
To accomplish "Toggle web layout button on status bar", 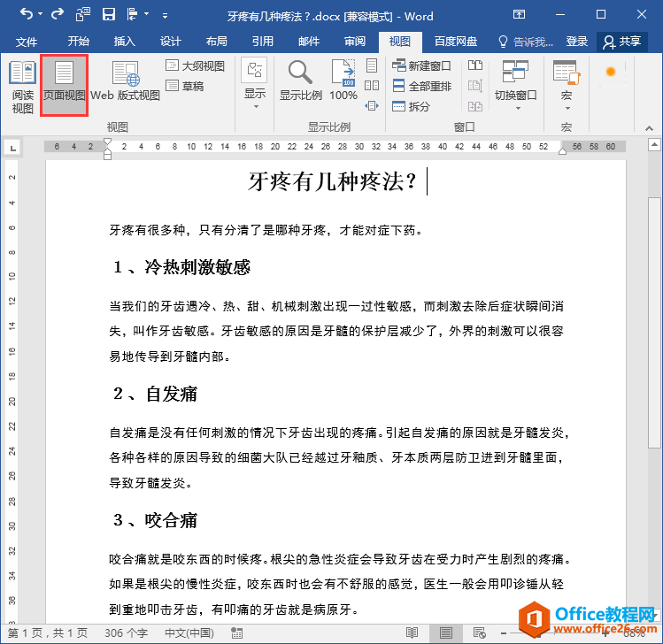I will point(480,632).
